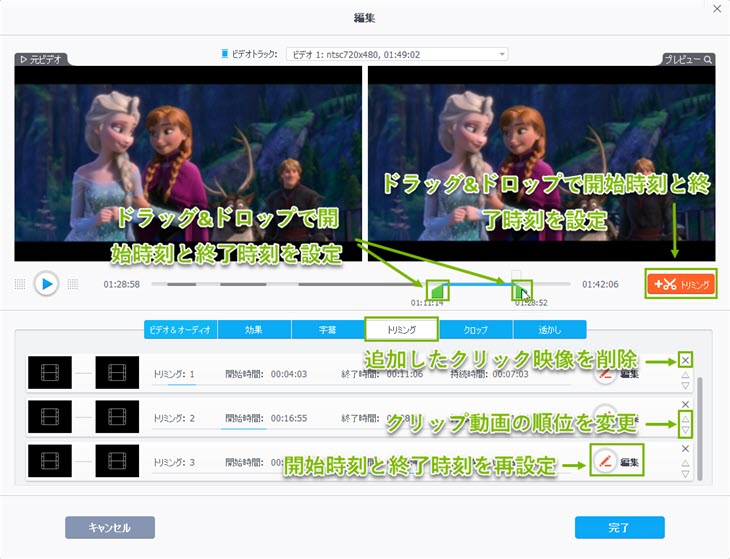This screenshot has width=730, height=559.
Task: Delete トリミング 3 clip with X
Action: [685, 449]
